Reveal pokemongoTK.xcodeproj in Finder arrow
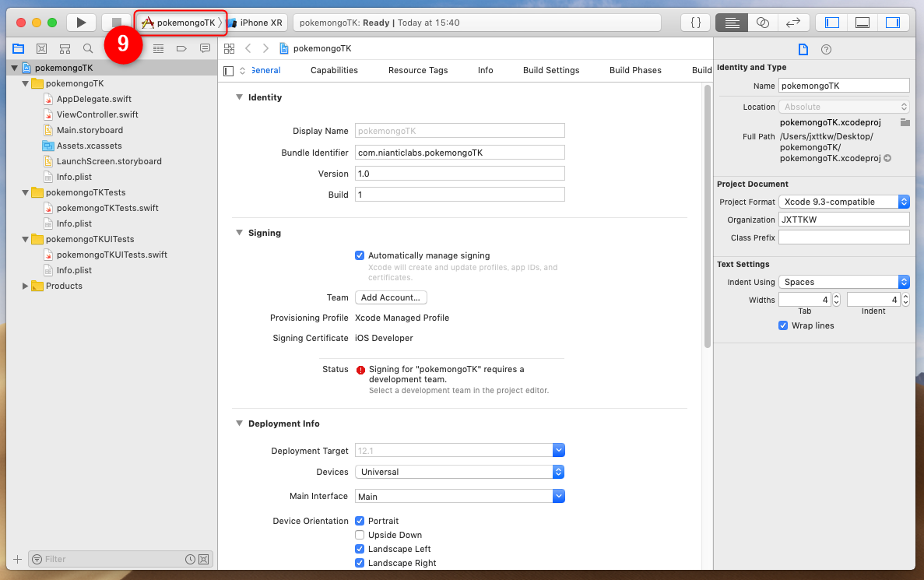The image size is (924, 580). tap(887, 158)
